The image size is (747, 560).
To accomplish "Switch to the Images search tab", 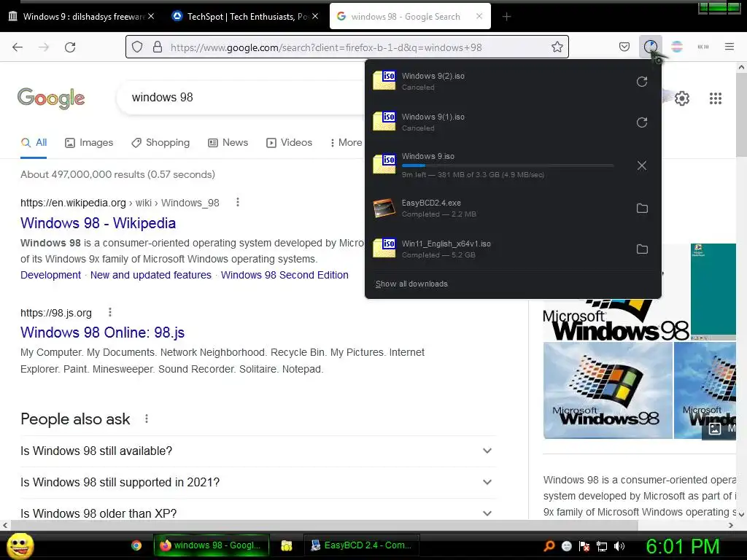I will pyautogui.click(x=89, y=142).
